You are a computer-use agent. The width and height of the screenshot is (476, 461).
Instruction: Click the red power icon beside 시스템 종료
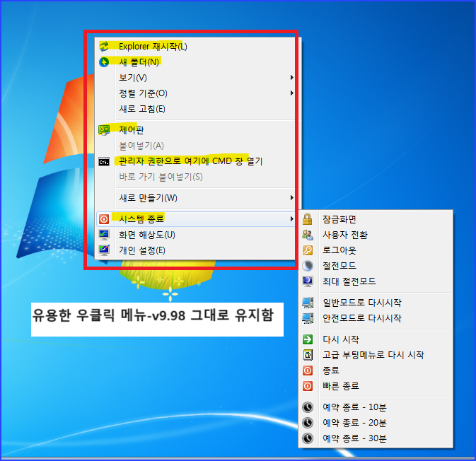[x=104, y=218]
